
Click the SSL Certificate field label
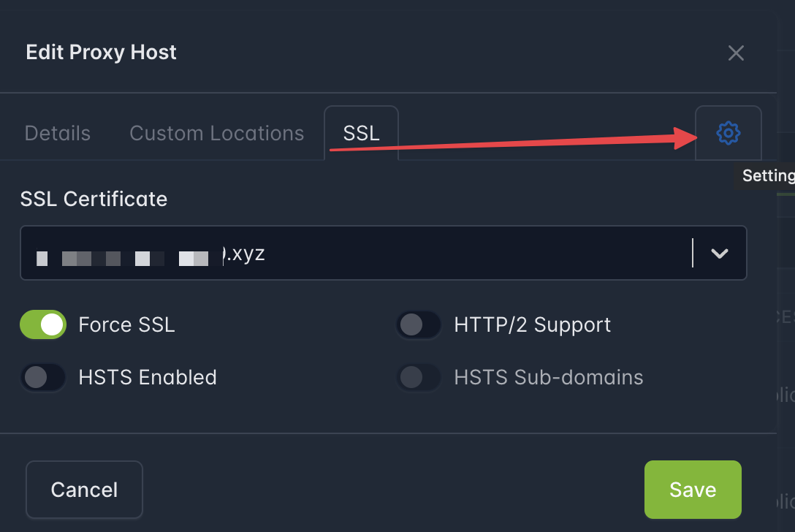point(94,199)
